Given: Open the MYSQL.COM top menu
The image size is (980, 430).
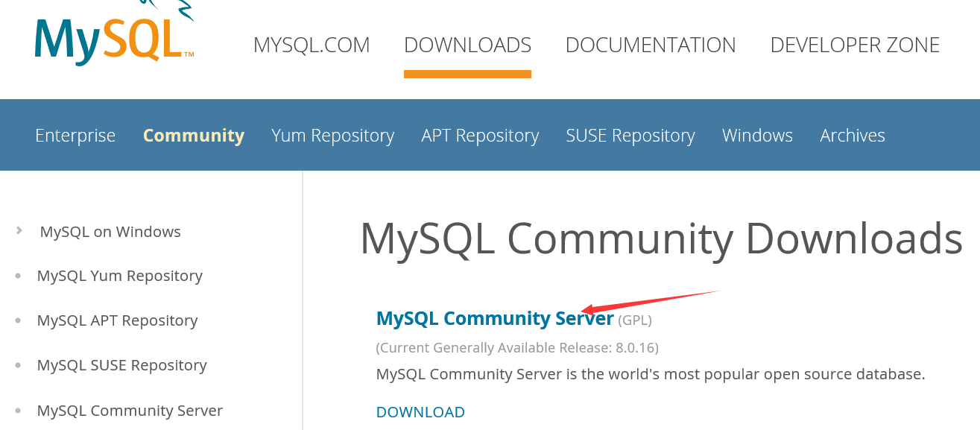Looking at the screenshot, I should (312, 45).
